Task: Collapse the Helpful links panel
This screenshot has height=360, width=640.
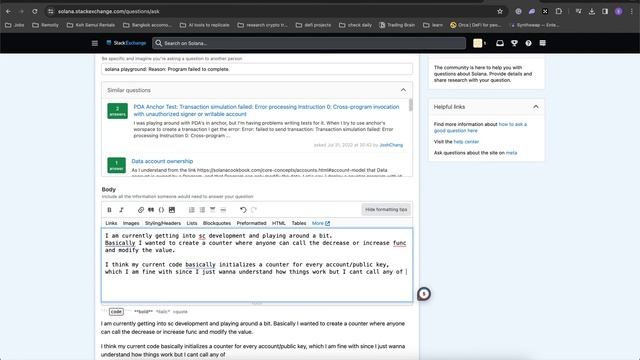Action: coord(536,107)
